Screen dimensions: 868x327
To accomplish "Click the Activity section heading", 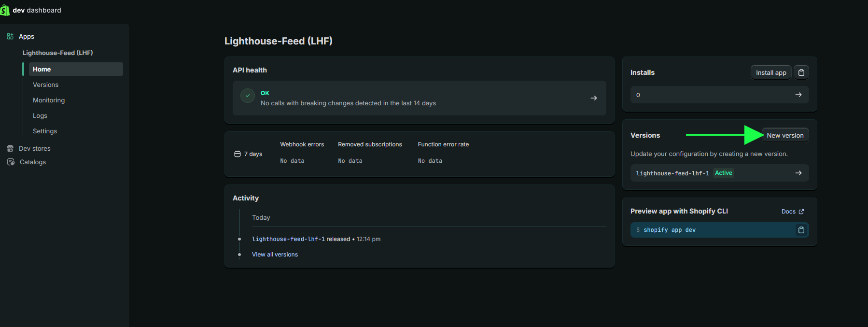I will 246,198.
